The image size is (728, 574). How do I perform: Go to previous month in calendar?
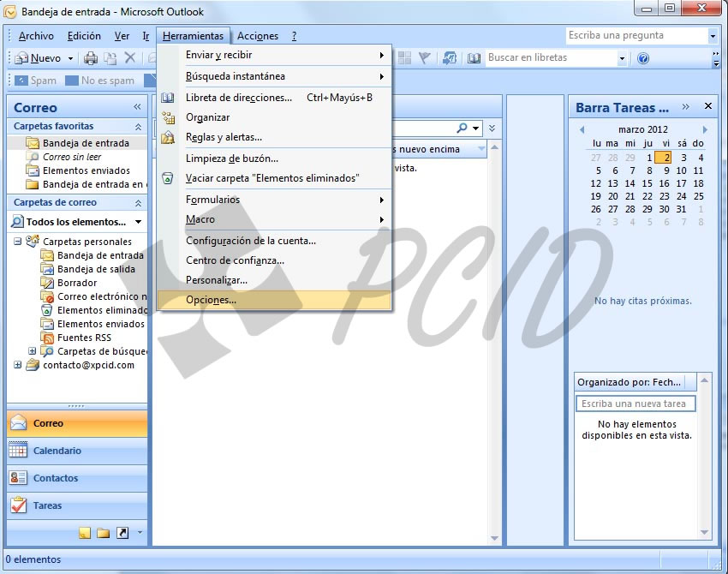(582, 130)
